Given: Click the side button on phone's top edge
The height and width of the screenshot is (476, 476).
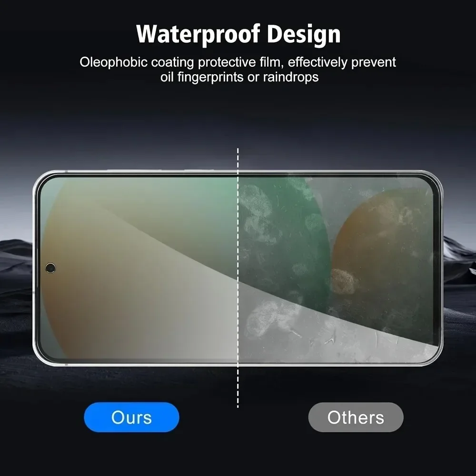Looking at the screenshot, I should point(199,170).
